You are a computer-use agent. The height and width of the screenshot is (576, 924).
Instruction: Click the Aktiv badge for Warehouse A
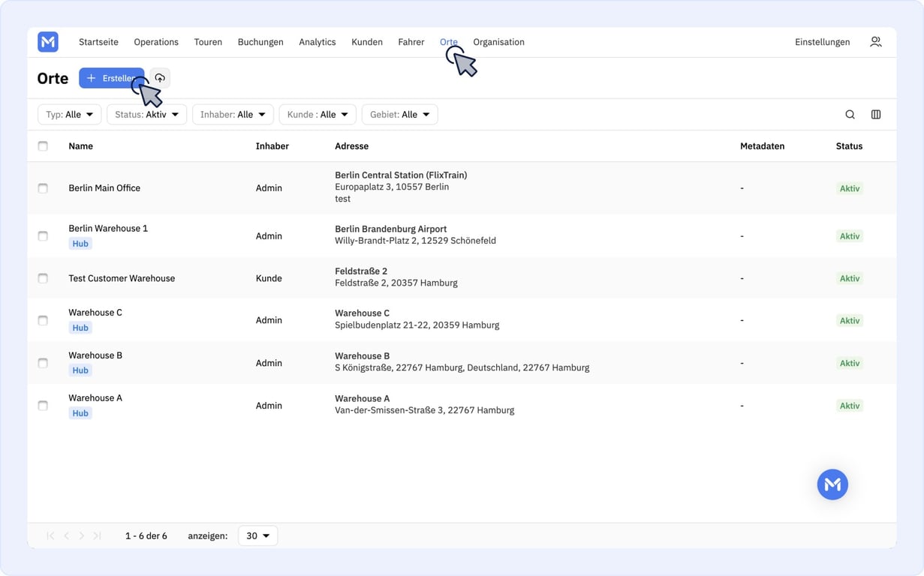850,406
